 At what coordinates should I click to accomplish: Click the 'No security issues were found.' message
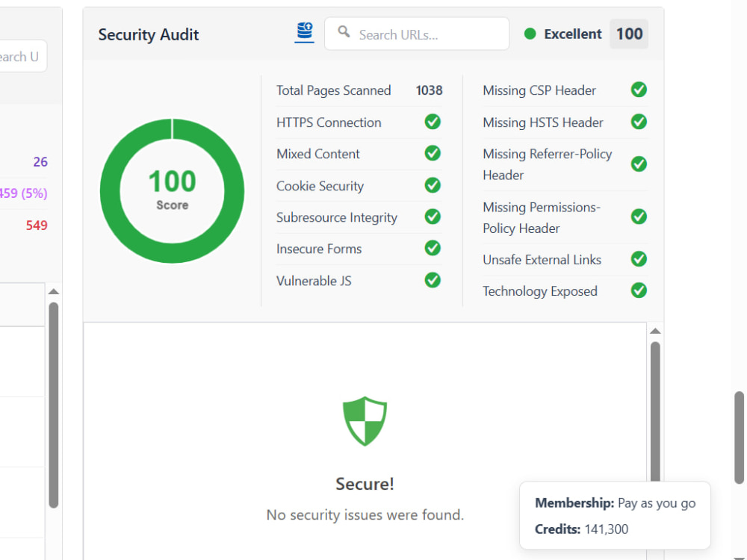coord(365,514)
